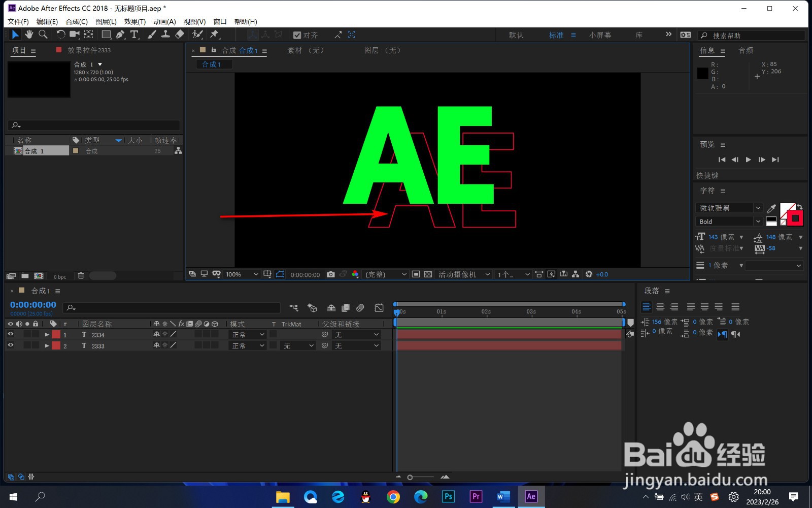Click the current timecode 0:00:00:00 in timeline
The width and height of the screenshot is (812, 508).
(33, 305)
